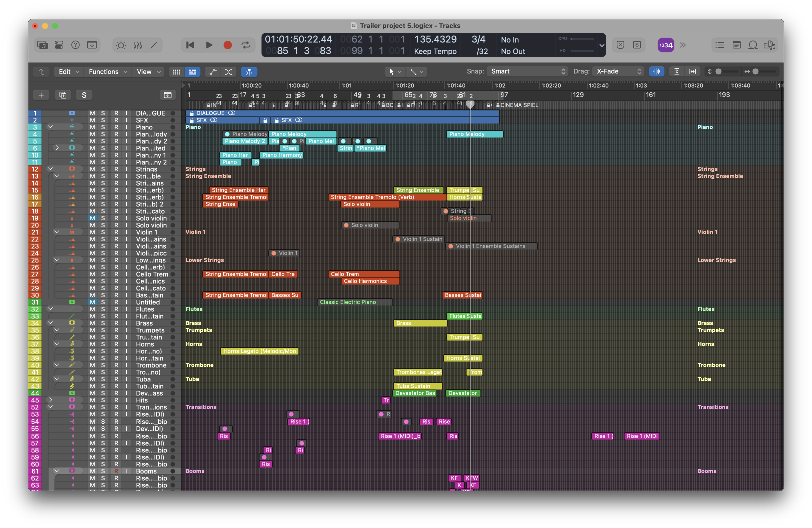
Task: Unmute the Untitled track 31
Action: pyautogui.click(x=92, y=302)
